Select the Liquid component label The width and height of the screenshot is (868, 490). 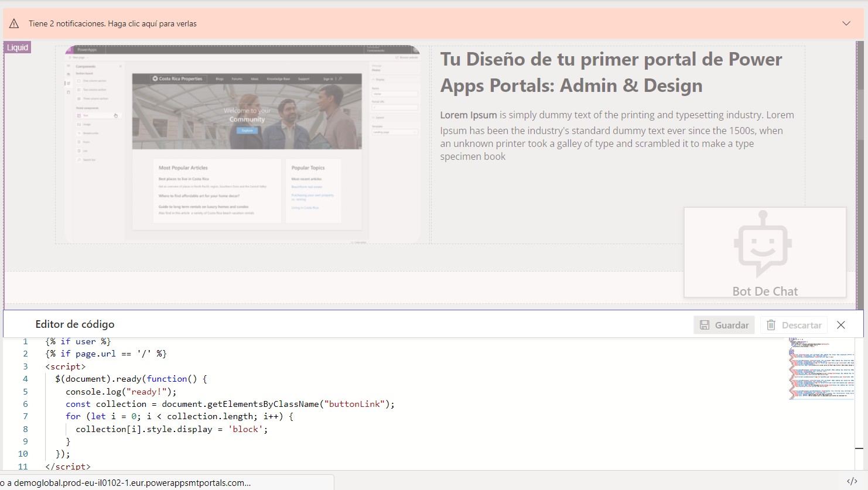(x=18, y=47)
